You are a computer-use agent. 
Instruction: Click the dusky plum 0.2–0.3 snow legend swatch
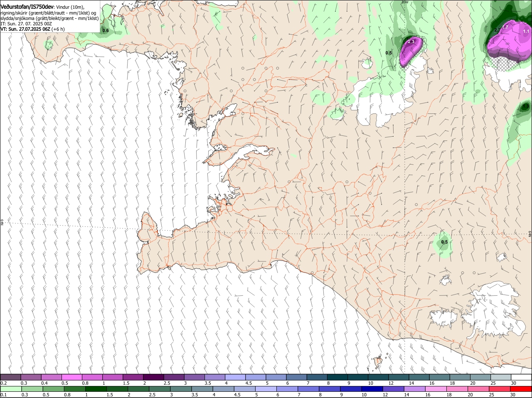point(11,377)
